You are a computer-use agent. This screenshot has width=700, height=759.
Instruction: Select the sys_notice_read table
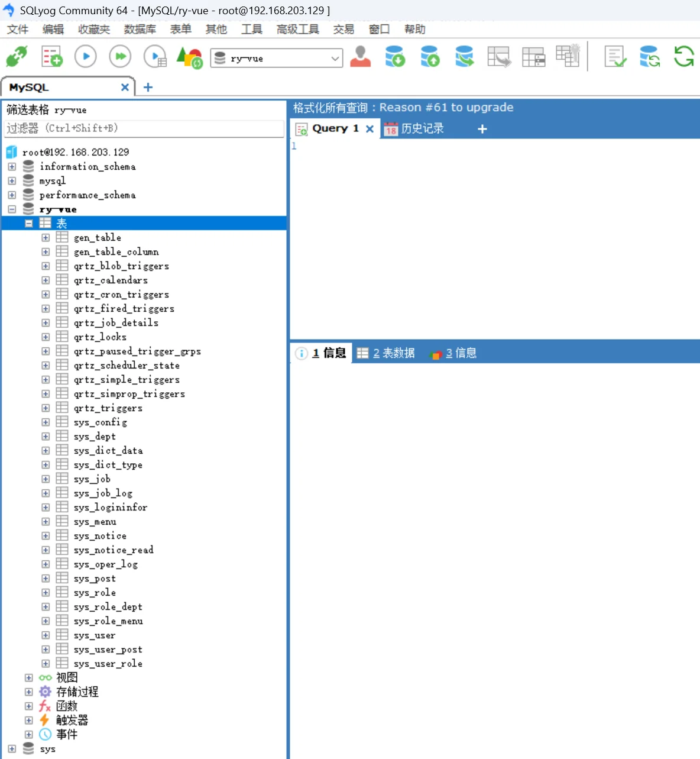click(114, 550)
